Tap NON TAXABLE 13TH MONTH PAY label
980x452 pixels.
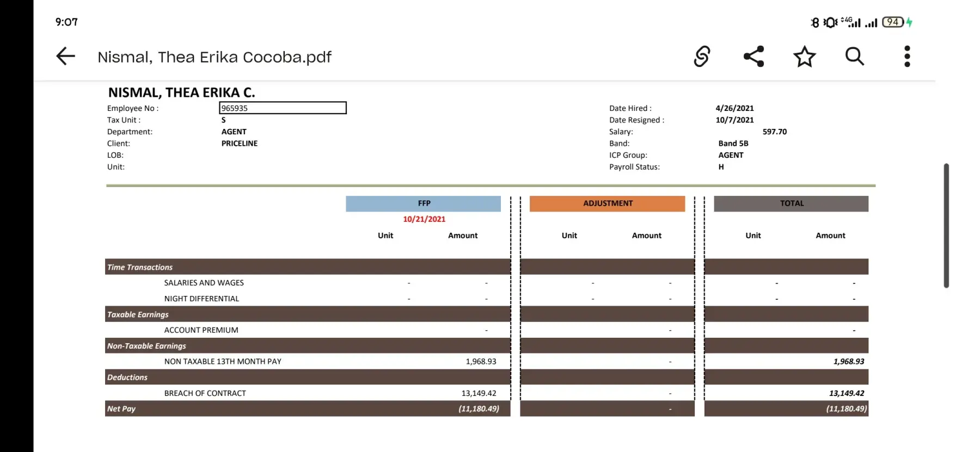coord(223,361)
